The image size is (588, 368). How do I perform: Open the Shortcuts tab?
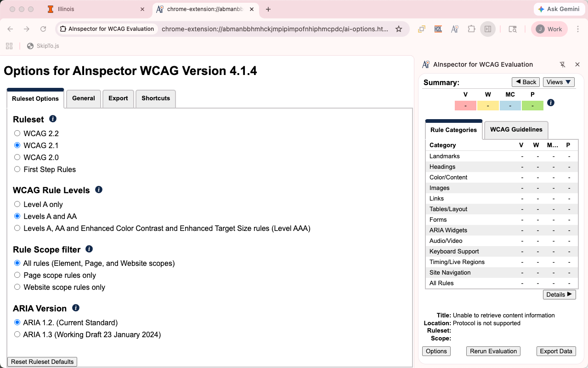pyautogui.click(x=156, y=98)
